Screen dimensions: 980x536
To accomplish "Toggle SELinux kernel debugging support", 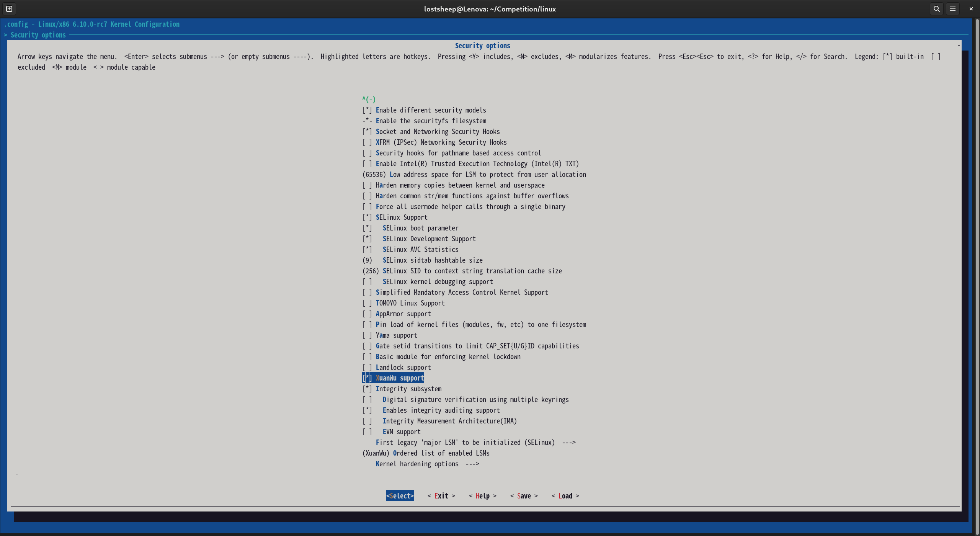I will [428, 282].
